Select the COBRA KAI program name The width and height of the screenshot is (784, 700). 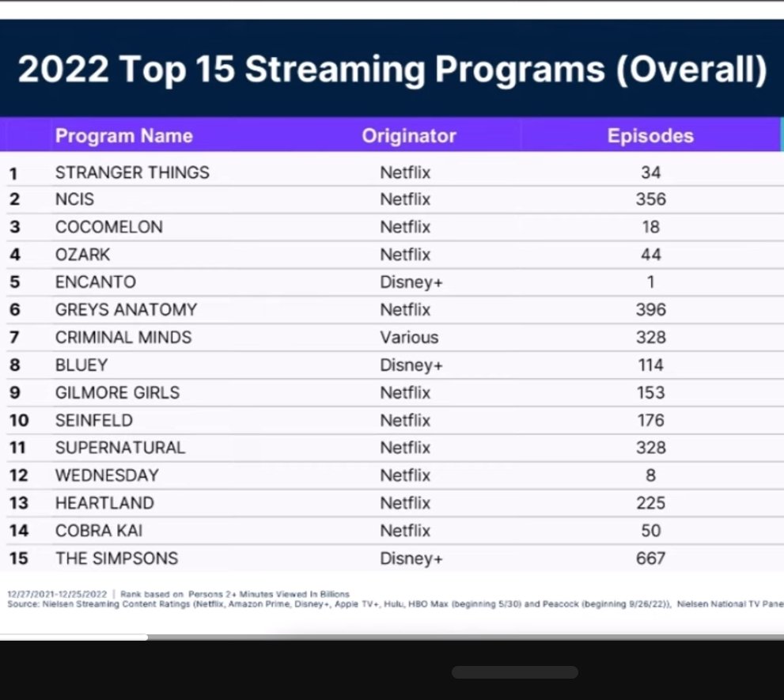[99, 531]
